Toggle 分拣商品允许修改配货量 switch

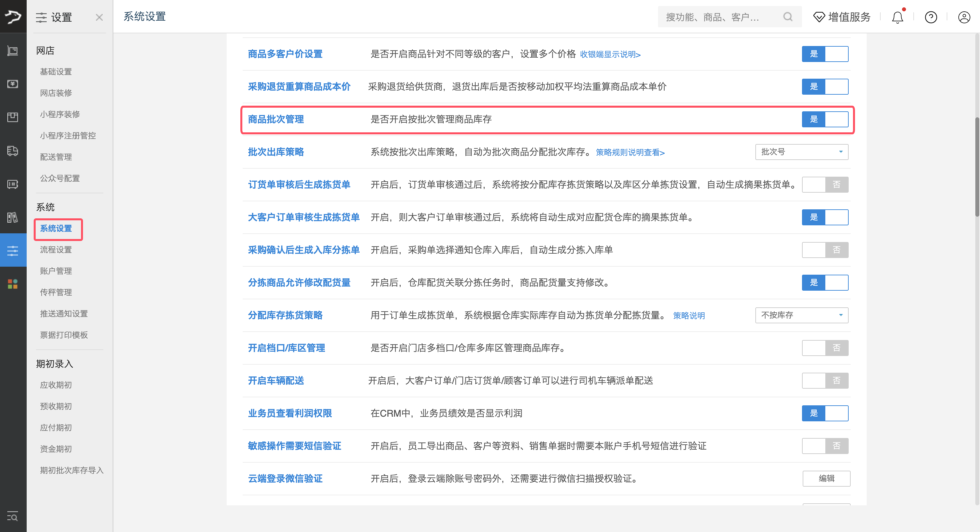(x=825, y=283)
